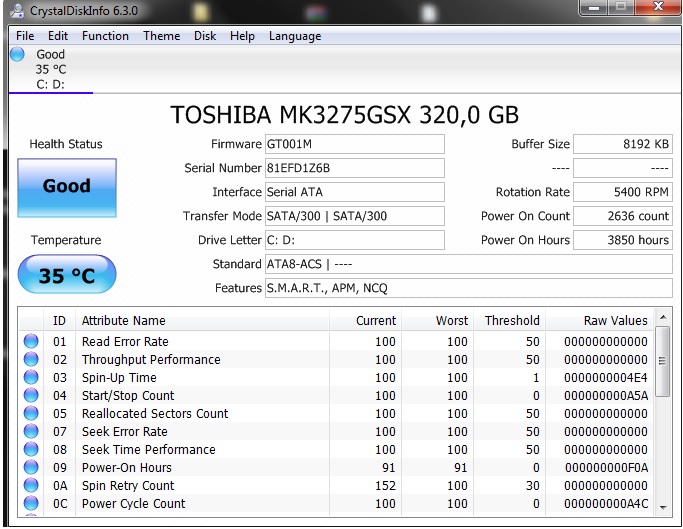This screenshot has height=529, width=683.
Task: Click the Raw Values column header
Action: (600, 320)
